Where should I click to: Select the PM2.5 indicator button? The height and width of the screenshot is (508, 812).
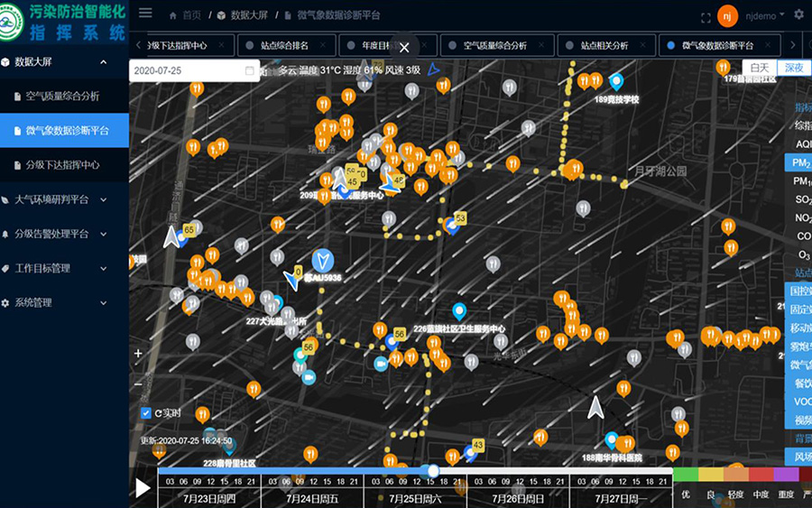(798, 162)
